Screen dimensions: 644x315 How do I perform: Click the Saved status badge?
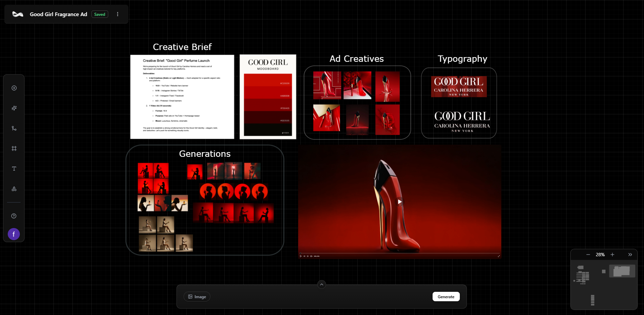point(99,14)
